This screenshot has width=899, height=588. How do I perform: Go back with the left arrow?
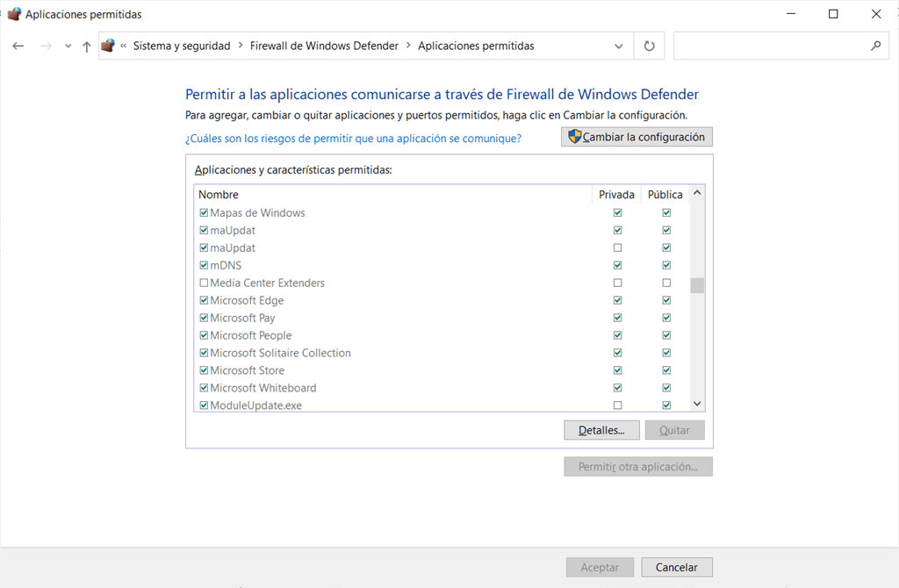pyautogui.click(x=18, y=46)
